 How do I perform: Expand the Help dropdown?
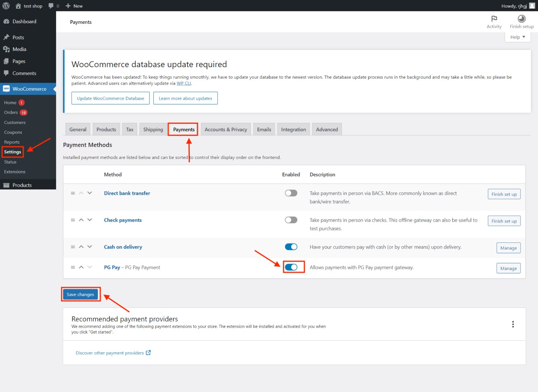517,37
